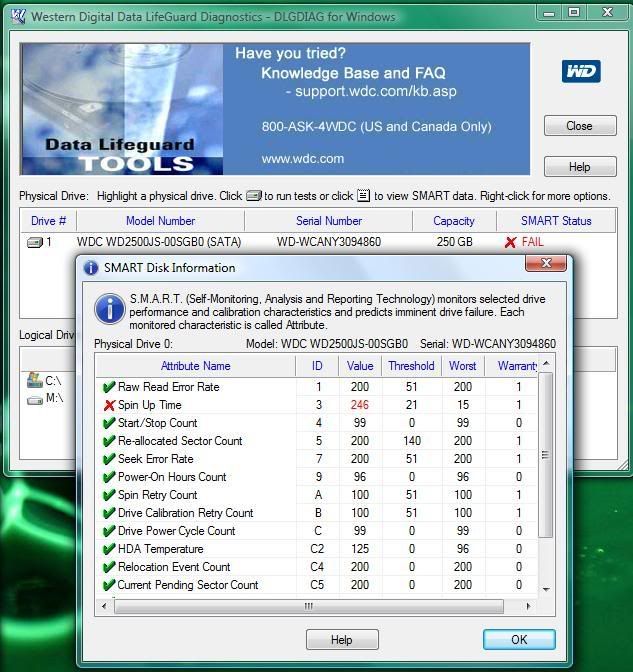Click the attribute list's vertical scrollbar thumb

point(545,455)
